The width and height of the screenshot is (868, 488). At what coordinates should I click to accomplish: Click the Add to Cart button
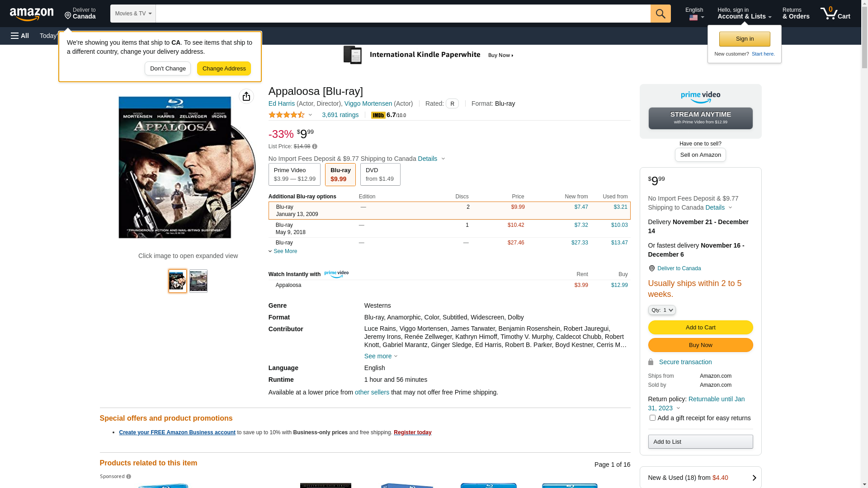[x=700, y=328]
